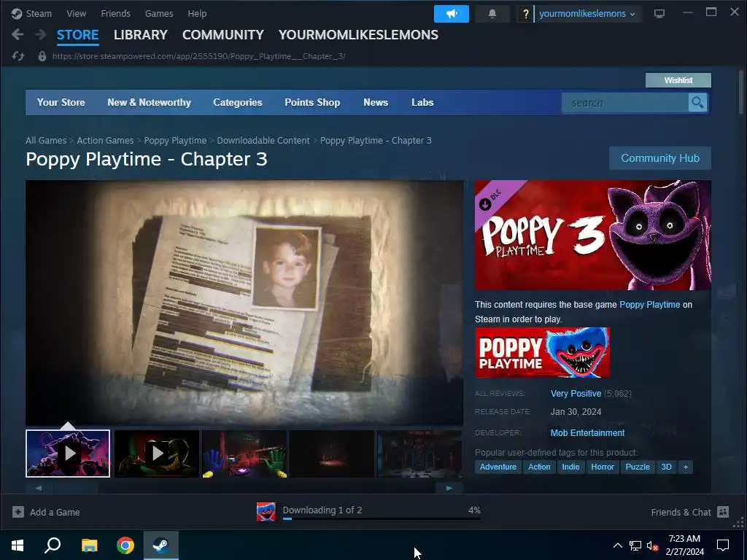747x560 pixels.
Task: Go to All Games breadcrumb
Action: pyautogui.click(x=46, y=141)
